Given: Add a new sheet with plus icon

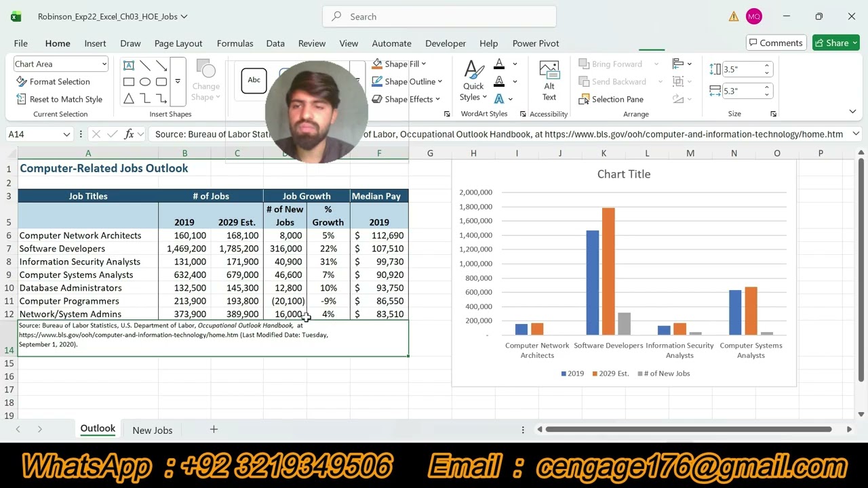Looking at the screenshot, I should tap(214, 429).
